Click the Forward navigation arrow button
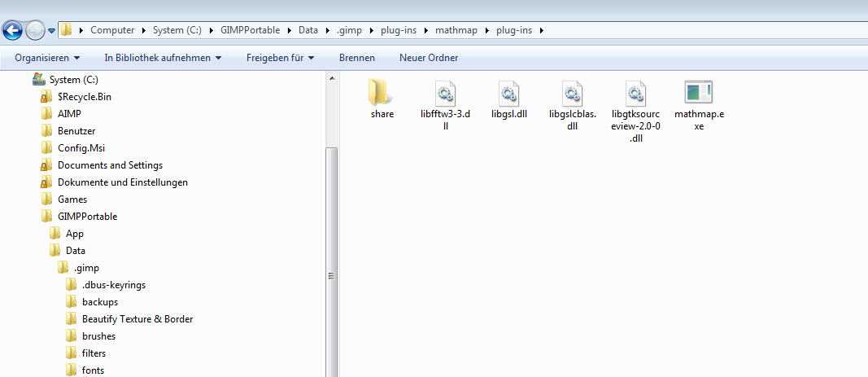 pyautogui.click(x=35, y=31)
